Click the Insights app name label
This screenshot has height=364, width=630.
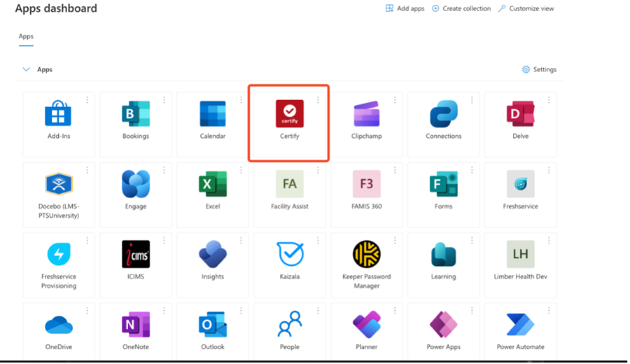coord(213,276)
